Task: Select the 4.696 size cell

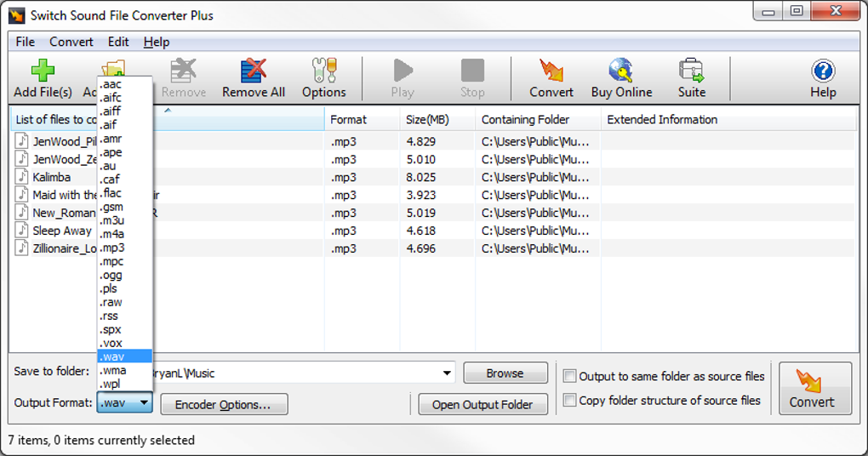Action: point(420,248)
